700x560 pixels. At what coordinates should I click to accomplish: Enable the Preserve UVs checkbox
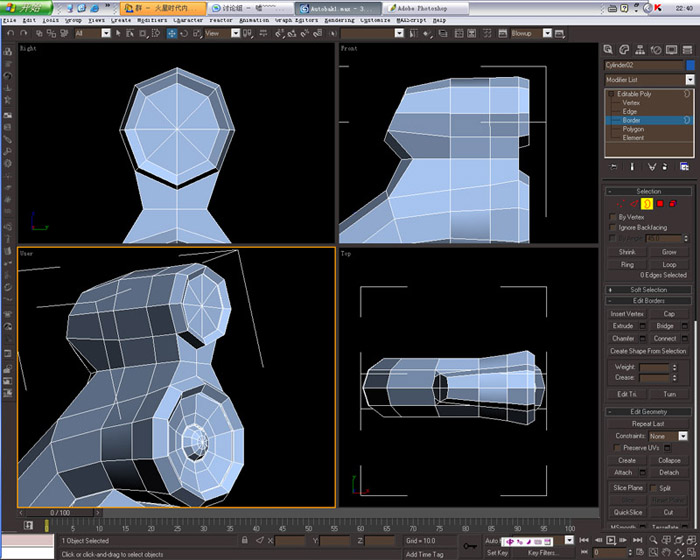click(617, 448)
